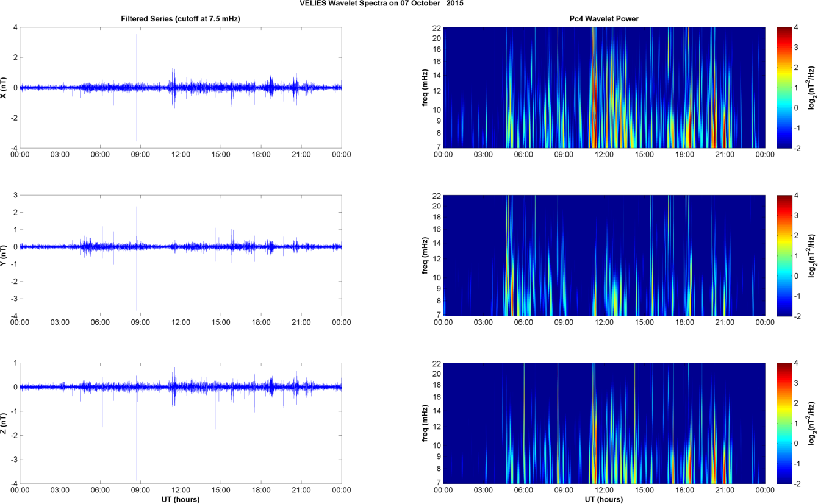Click the colorbar beside the top wavelet plot

click(x=784, y=88)
